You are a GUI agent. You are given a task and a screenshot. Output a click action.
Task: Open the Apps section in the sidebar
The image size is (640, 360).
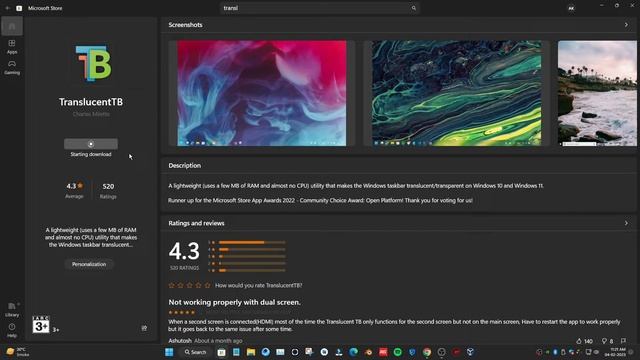tap(12, 47)
